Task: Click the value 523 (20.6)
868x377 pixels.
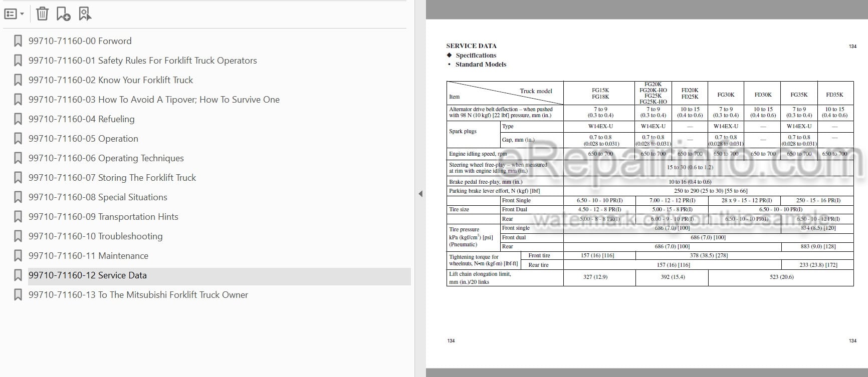Action: tap(781, 277)
